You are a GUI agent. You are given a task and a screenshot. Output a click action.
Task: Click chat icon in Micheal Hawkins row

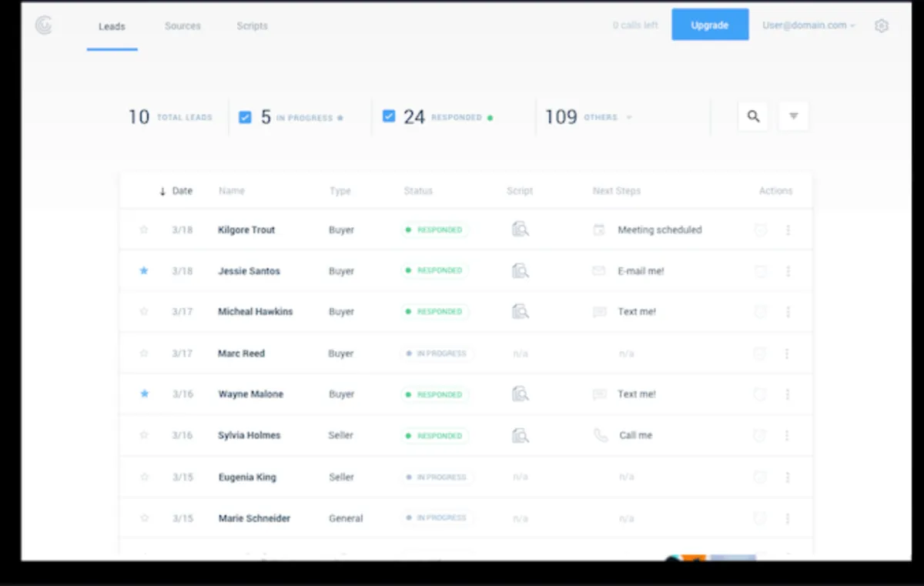[599, 312]
